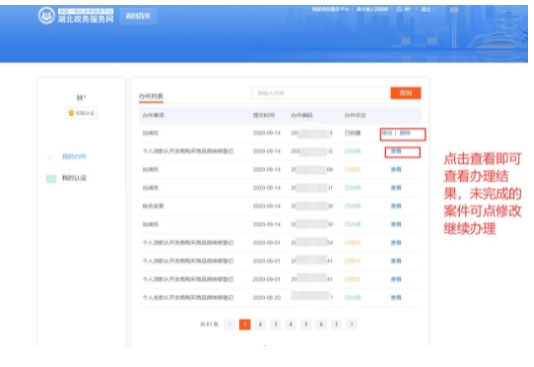Click the user name 林* in sidebar
The height and width of the screenshot is (367, 534).
[x=81, y=98]
